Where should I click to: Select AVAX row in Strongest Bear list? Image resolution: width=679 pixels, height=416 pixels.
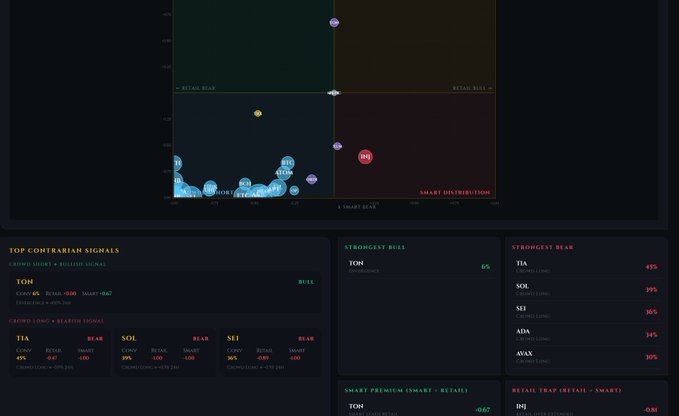point(586,357)
